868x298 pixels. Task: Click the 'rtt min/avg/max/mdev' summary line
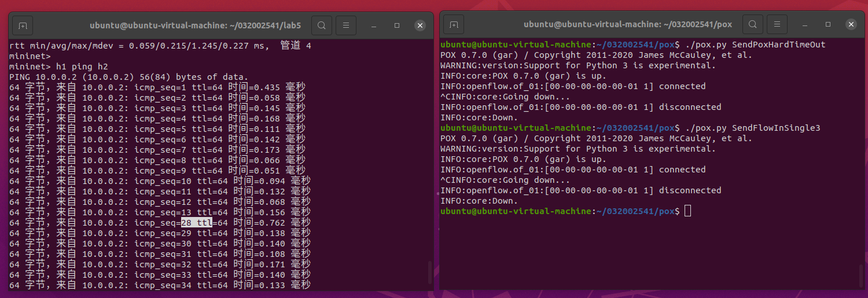pos(160,46)
